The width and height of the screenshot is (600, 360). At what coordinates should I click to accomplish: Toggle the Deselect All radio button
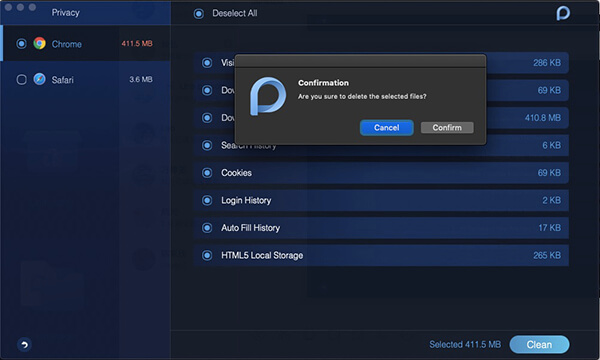[x=199, y=14]
